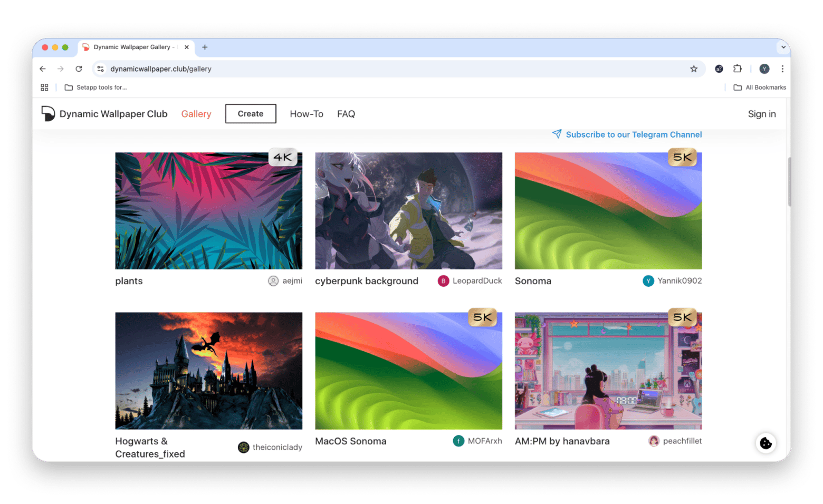Image resolution: width=823 pixels, height=504 pixels.
Task: Click the Sign in link
Action: pos(761,114)
